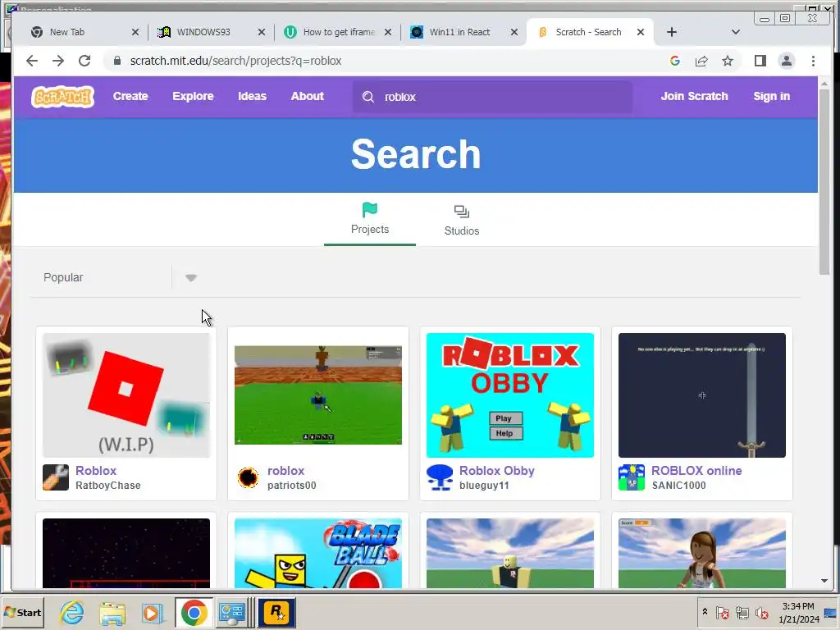Open the Chrome profile avatar
The height and width of the screenshot is (630, 840).
pos(787,61)
